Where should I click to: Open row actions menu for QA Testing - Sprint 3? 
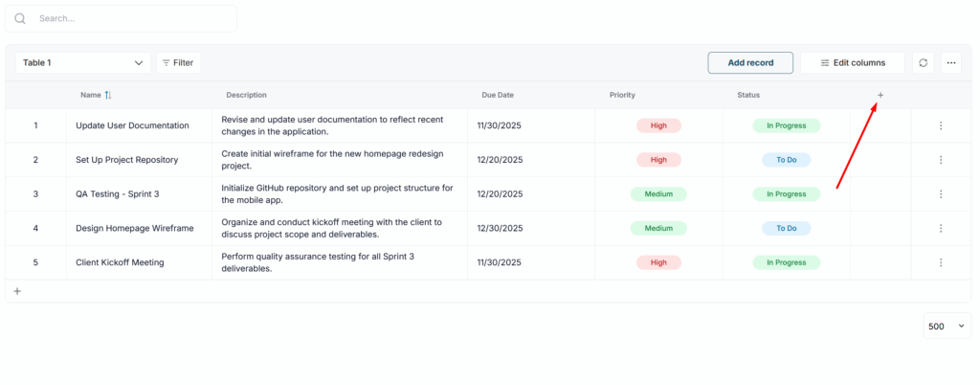941,194
